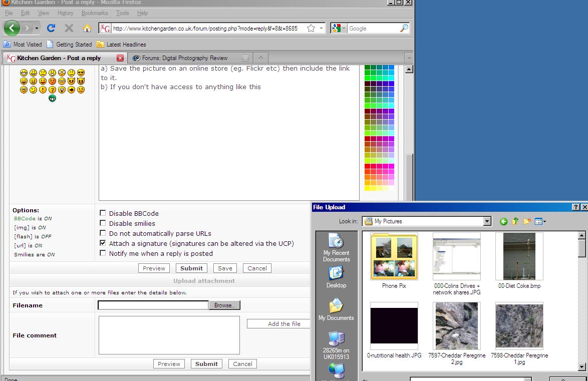Click the search magnifier icon in Google box
Image resolution: width=588 pixels, height=381 pixels.
coord(404,29)
